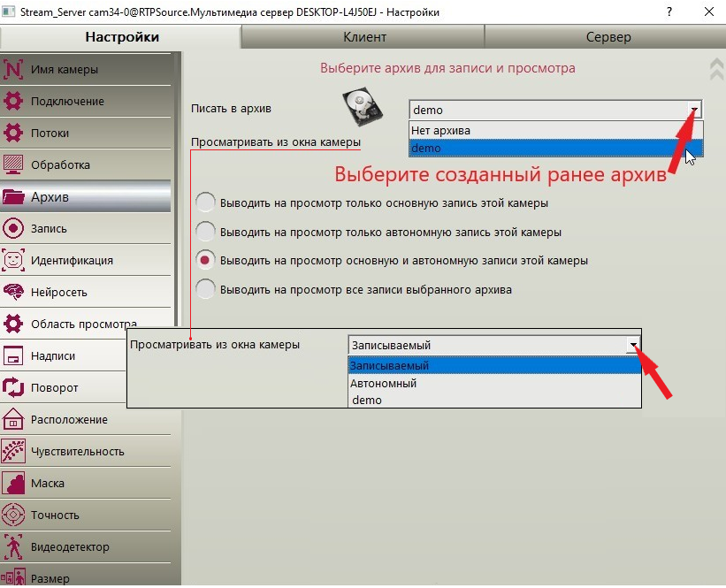Click the record icon next to Запись
Screen dimensions: 726x588
tap(13, 228)
